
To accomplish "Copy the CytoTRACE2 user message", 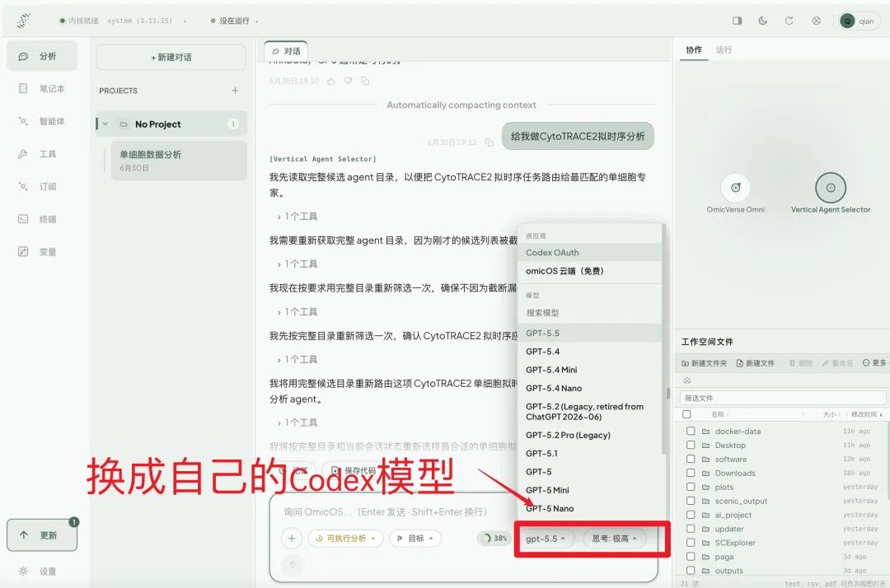I will coord(489,142).
